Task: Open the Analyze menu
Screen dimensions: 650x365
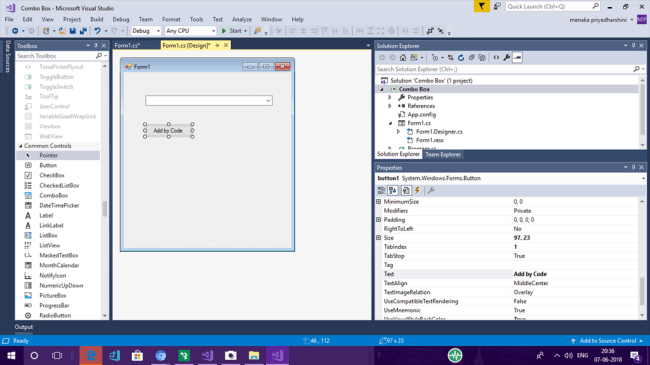Action: click(242, 19)
